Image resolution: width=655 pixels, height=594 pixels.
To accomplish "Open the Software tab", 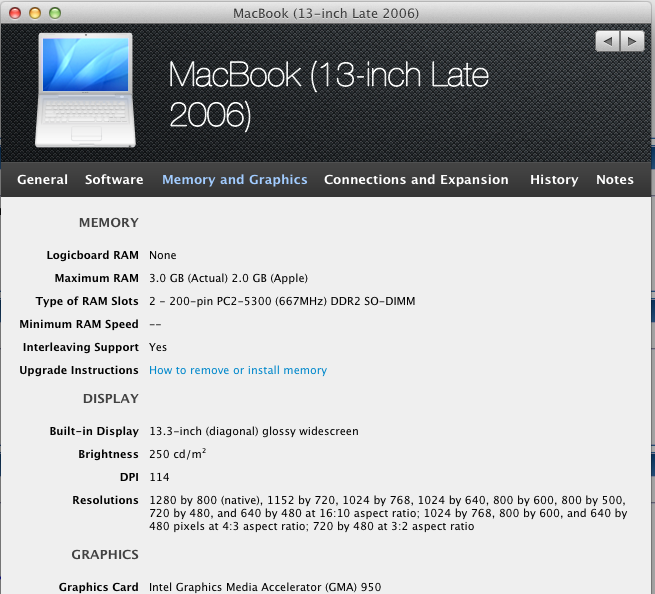I will click(x=114, y=180).
